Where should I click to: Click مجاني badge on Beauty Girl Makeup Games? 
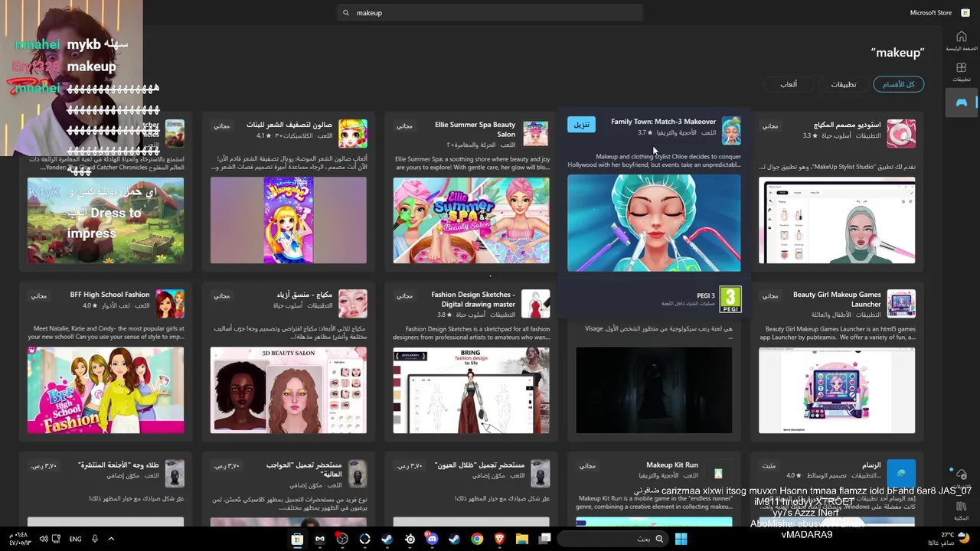click(769, 295)
